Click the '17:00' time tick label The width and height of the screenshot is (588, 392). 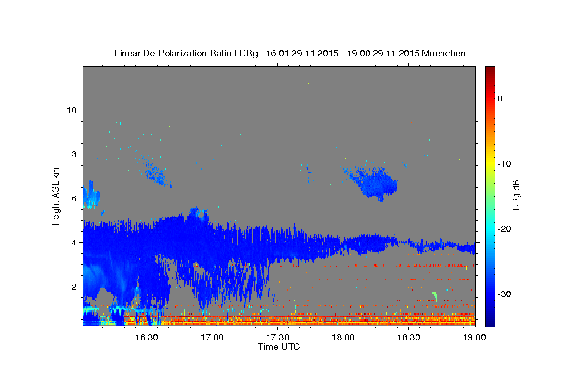point(212,337)
